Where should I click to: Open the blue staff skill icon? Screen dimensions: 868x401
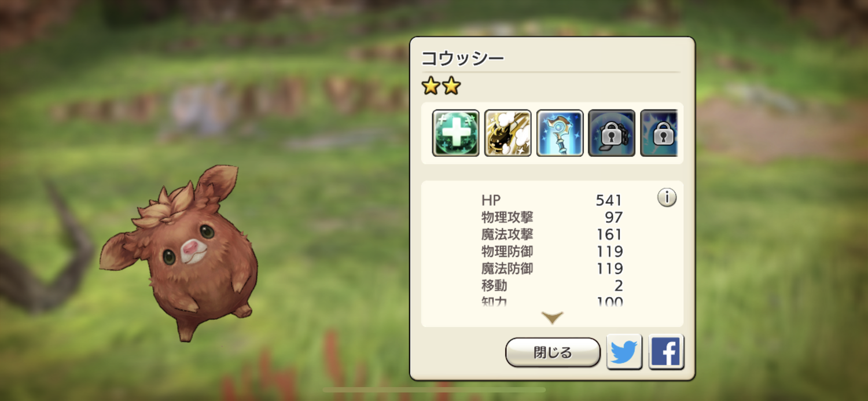tap(560, 133)
